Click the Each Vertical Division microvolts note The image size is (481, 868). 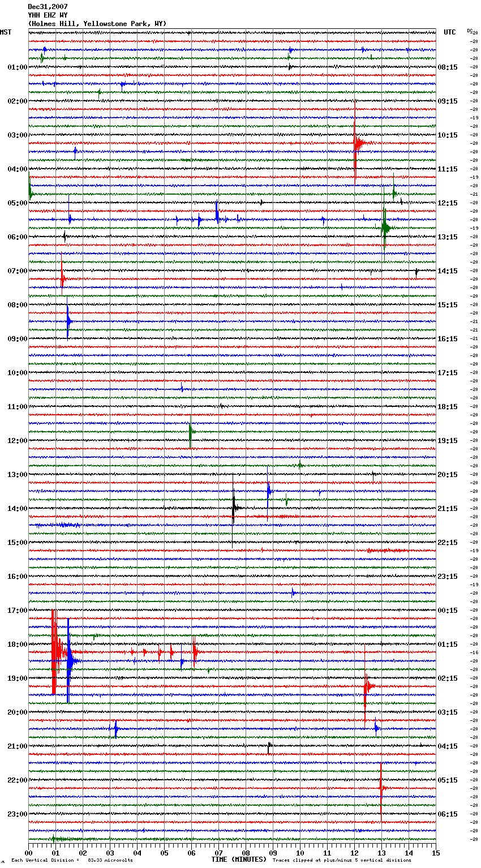(x=72, y=860)
